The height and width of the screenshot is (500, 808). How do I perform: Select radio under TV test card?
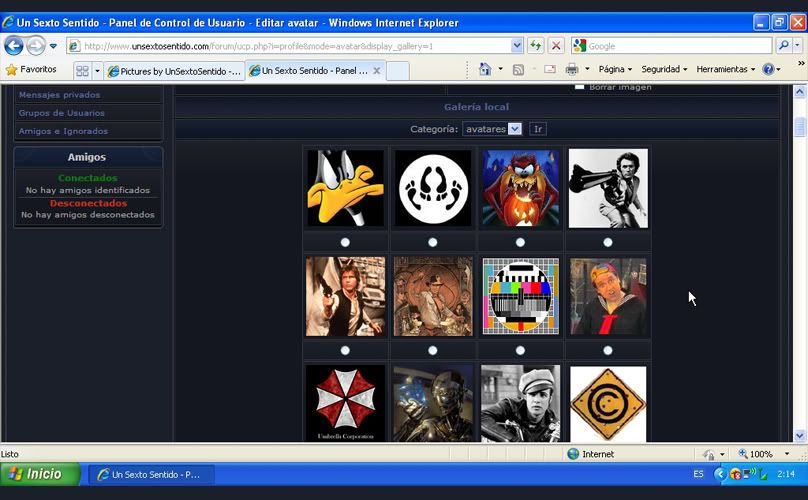[520, 351]
